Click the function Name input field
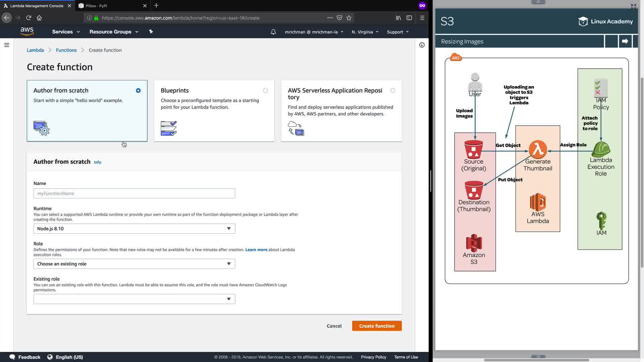The height and width of the screenshot is (362, 644). click(x=134, y=193)
